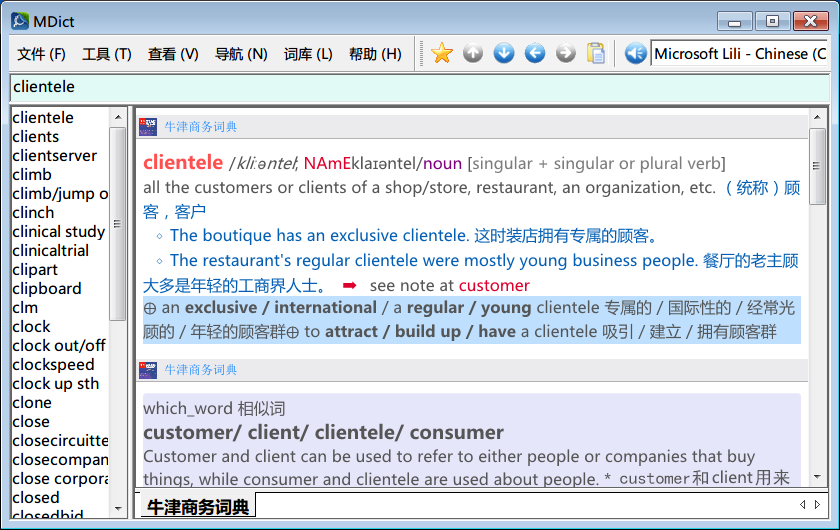Screen dimensions: 840x530
Task: Select 'clm' in the word list
Action: click(x=25, y=308)
